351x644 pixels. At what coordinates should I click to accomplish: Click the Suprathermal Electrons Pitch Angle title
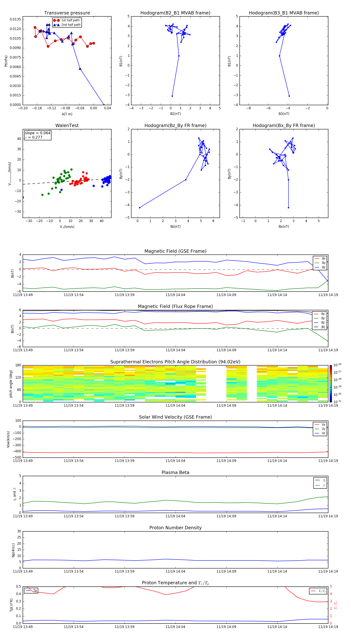(x=175, y=362)
